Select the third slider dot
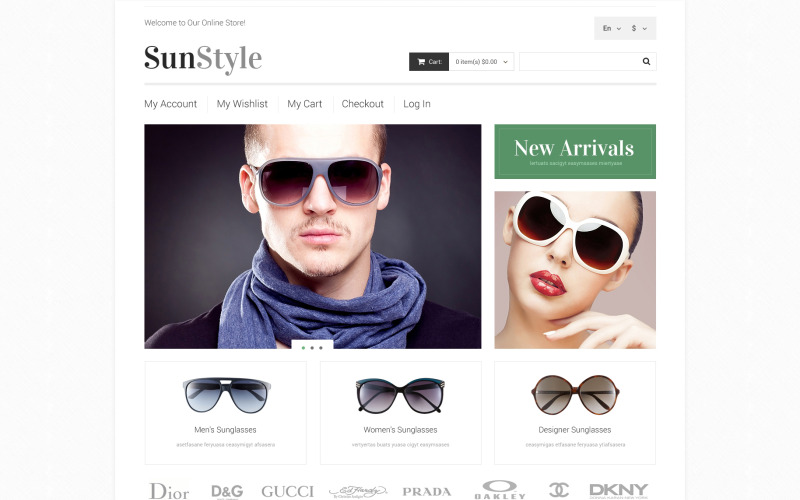Viewport: 800px width, 500px height. [321, 348]
